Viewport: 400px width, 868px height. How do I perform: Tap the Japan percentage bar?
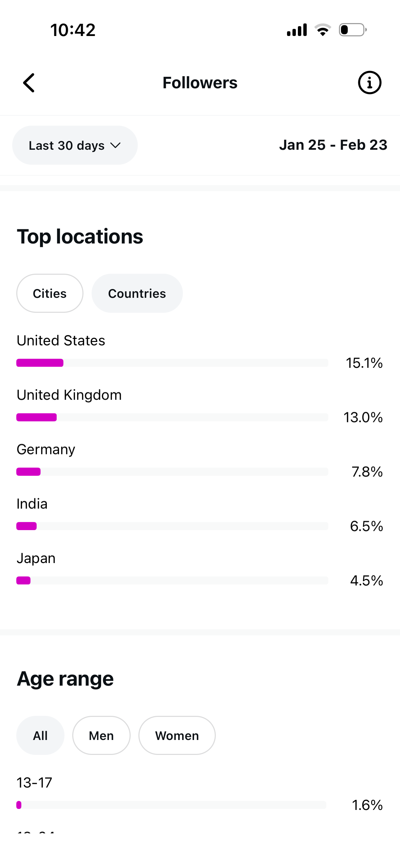click(172, 581)
